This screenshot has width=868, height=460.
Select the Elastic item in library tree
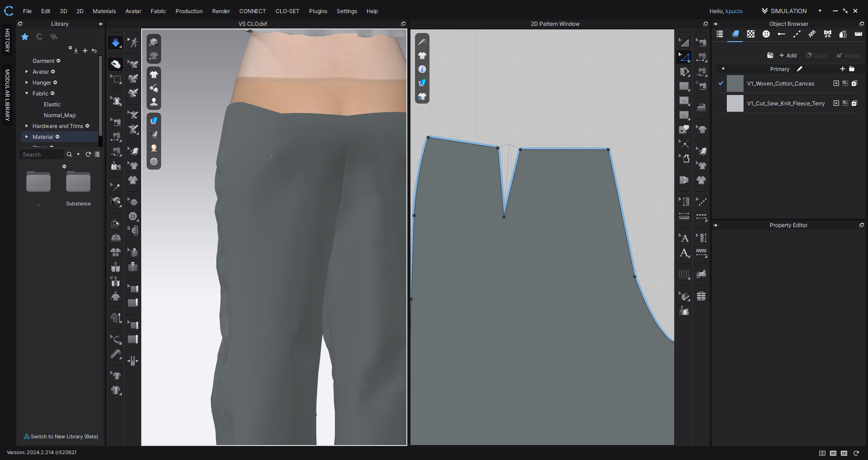click(x=52, y=104)
